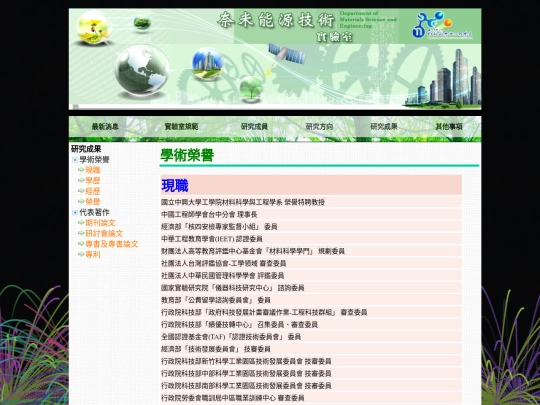Collapse the 代表著作 tree node toggle
Viewport: 540px width, 405px height.
[75, 213]
